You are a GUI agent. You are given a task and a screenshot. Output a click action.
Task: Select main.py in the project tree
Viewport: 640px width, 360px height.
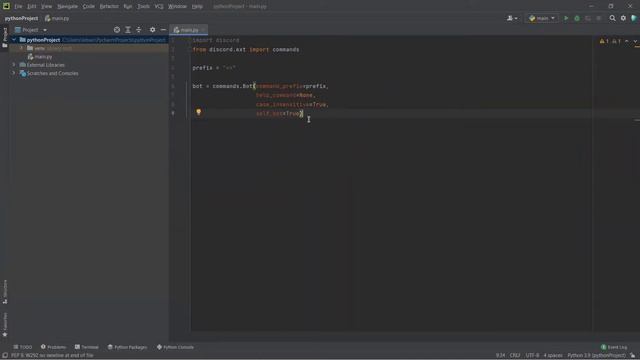[x=40, y=57]
